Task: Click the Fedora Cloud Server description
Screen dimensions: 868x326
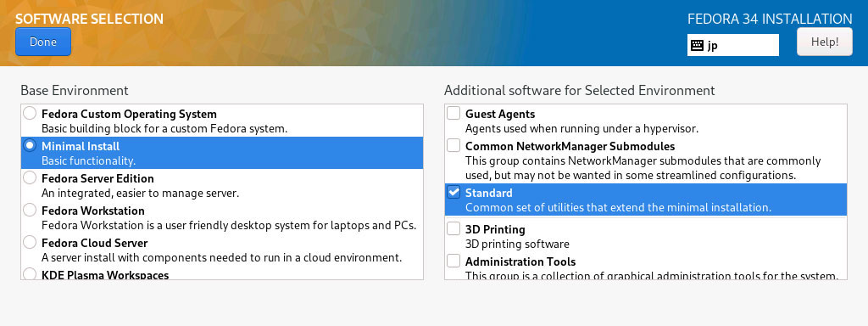Action: tap(221, 258)
